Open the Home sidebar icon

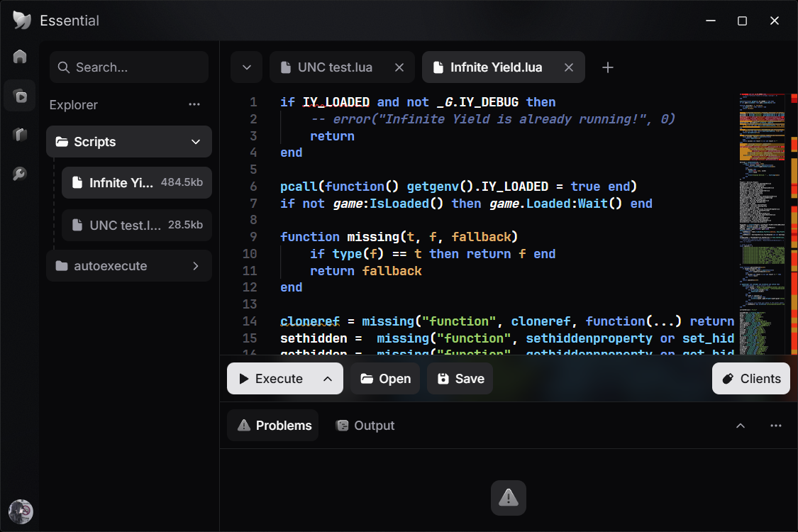pos(20,57)
